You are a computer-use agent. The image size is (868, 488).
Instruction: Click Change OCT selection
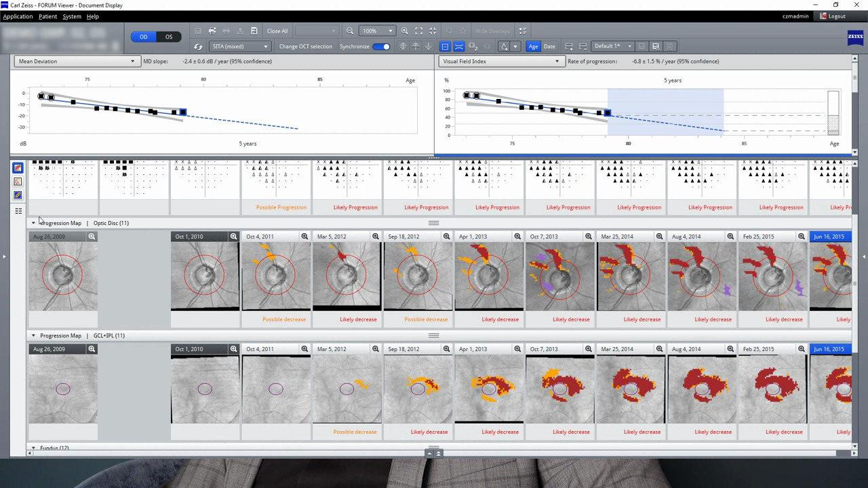coord(305,47)
